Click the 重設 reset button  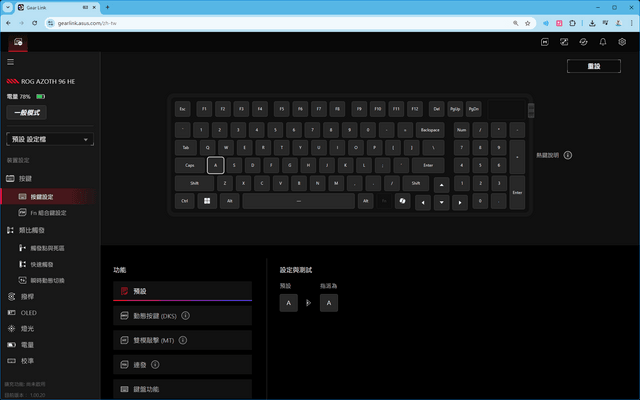594,66
